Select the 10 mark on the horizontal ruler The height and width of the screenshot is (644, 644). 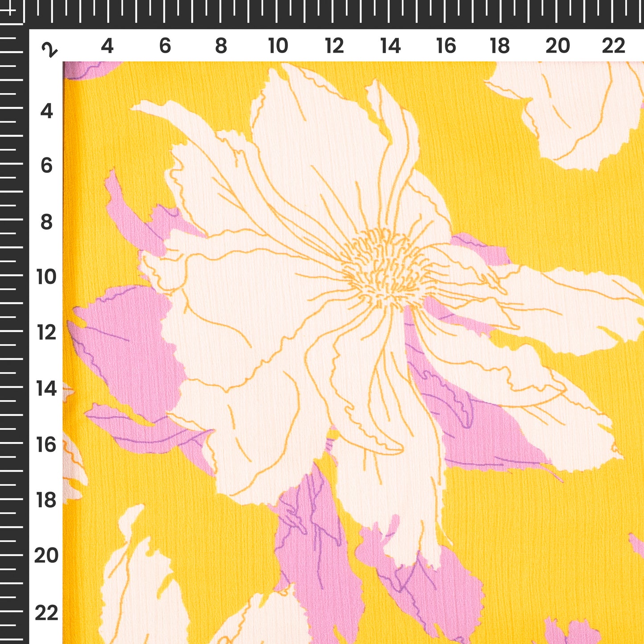click(278, 46)
